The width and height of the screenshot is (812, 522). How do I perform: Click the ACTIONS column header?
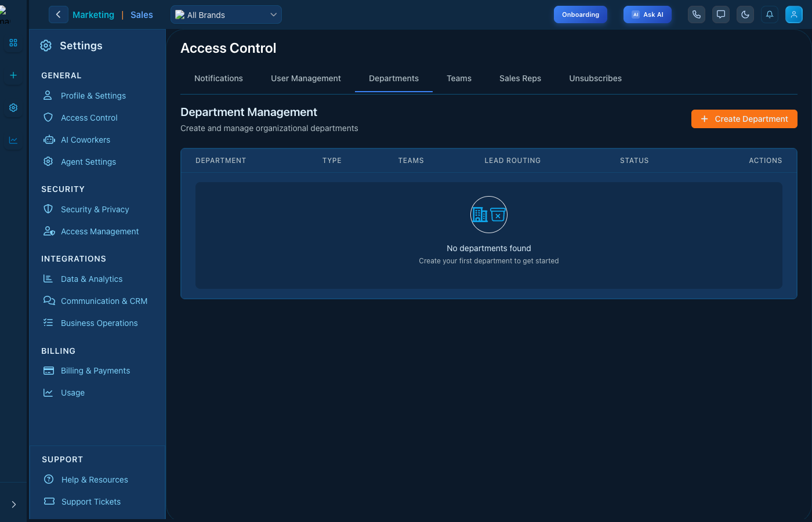coord(766,161)
